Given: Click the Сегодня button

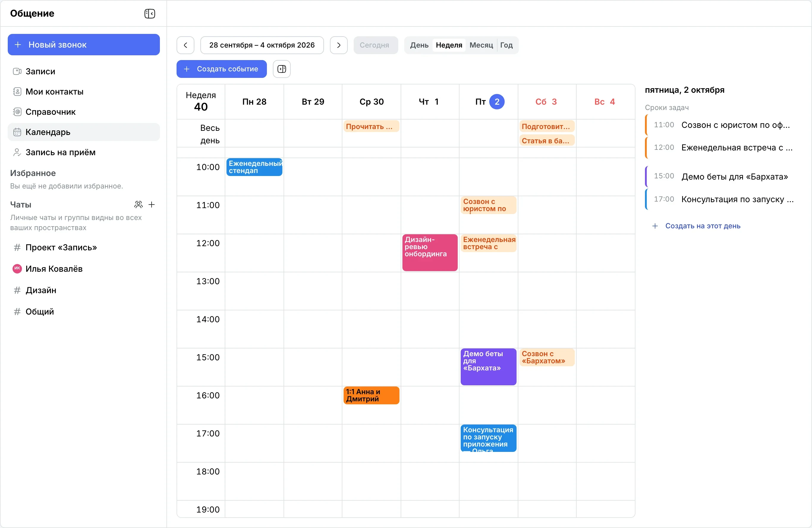Looking at the screenshot, I should click(x=375, y=45).
